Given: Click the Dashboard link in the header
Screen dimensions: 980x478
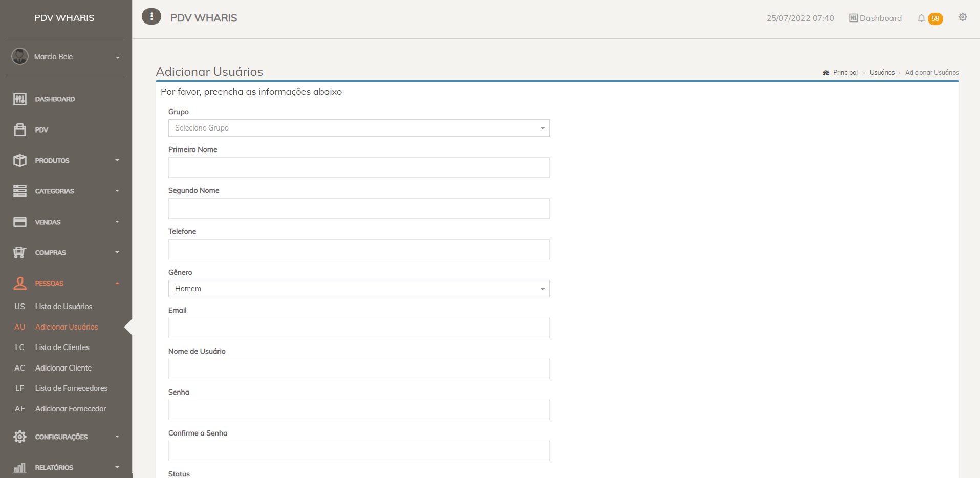Looking at the screenshot, I should 880,18.
